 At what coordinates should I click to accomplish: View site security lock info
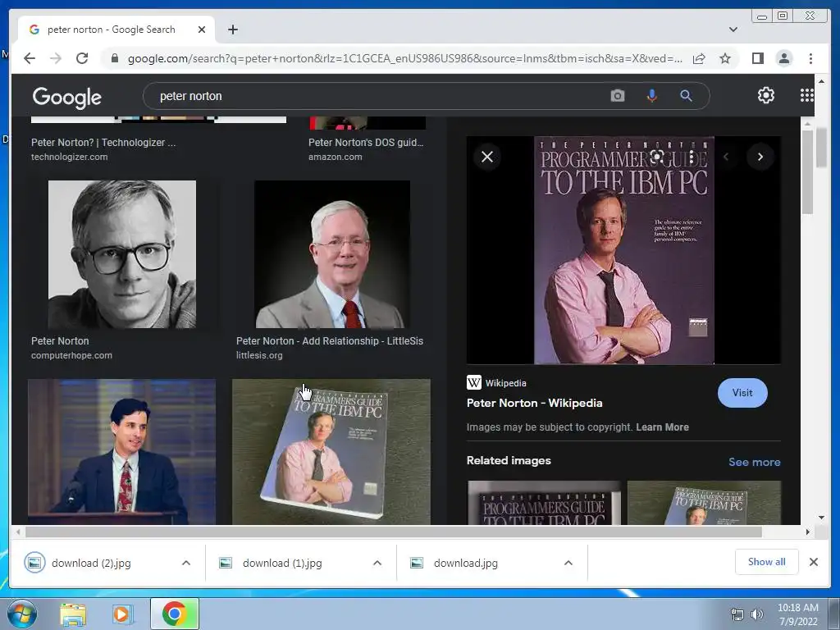click(x=114, y=58)
